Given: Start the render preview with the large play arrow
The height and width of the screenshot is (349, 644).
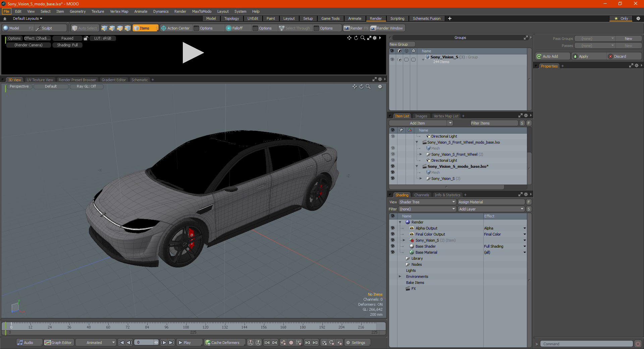Looking at the screenshot, I should [x=193, y=53].
